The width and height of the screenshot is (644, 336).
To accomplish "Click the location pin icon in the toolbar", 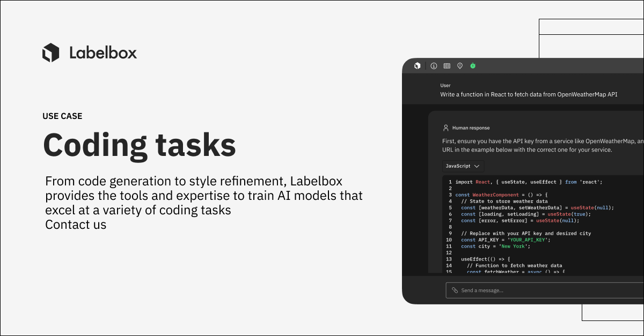I will [459, 65].
